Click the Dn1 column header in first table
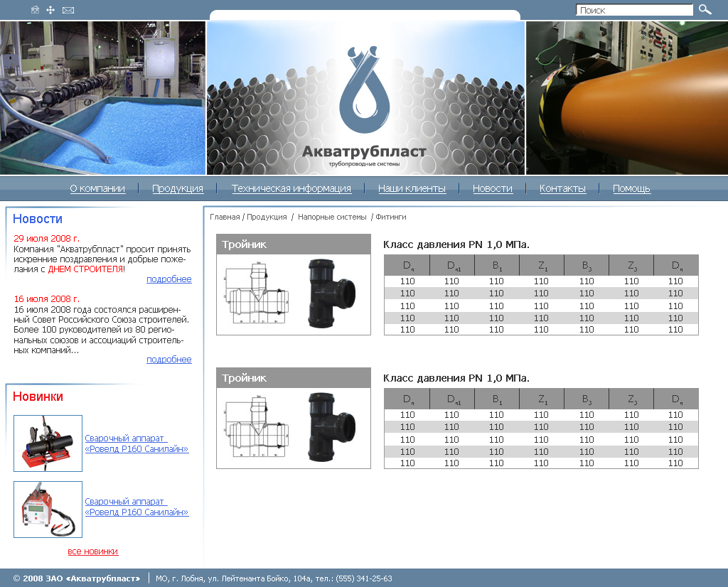728x587 pixels. [x=453, y=265]
